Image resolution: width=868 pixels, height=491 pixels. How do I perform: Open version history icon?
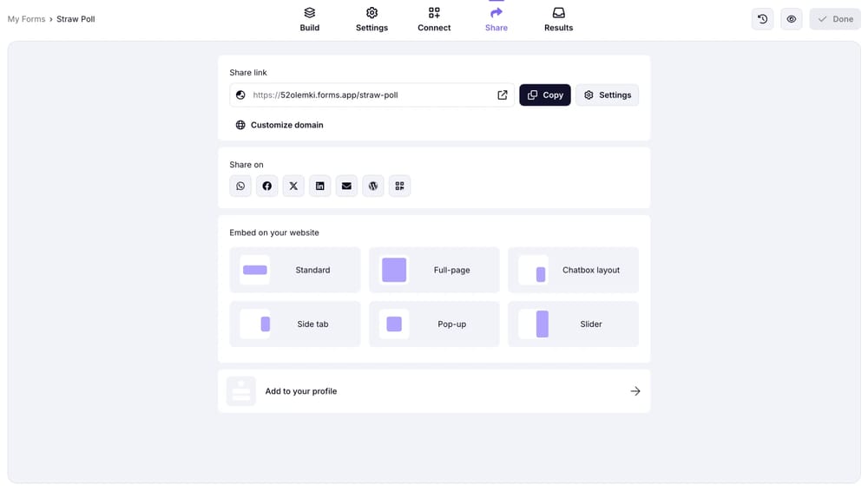pos(762,19)
